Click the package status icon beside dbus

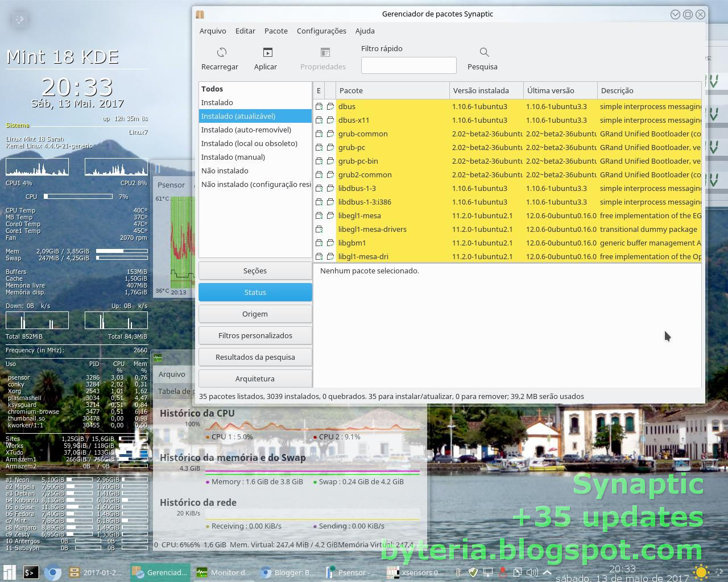pyautogui.click(x=318, y=106)
